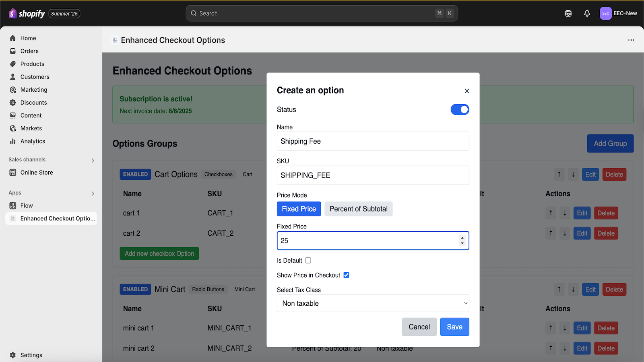Uncheck Show Price in Checkout checkbox

[346, 275]
